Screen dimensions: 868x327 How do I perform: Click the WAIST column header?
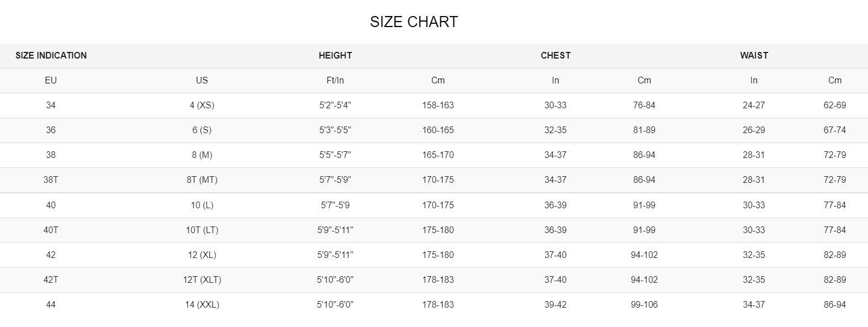coord(754,55)
